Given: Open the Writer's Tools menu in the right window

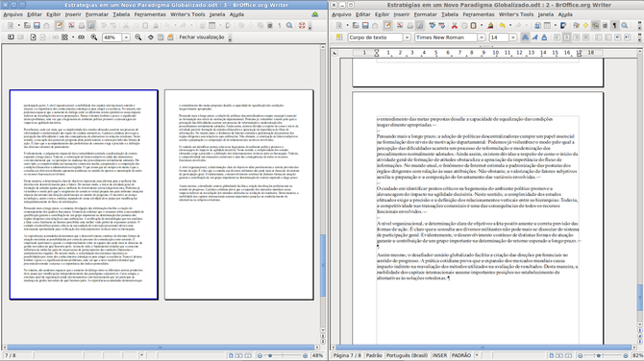Looking at the screenshot, I should 516,14.
